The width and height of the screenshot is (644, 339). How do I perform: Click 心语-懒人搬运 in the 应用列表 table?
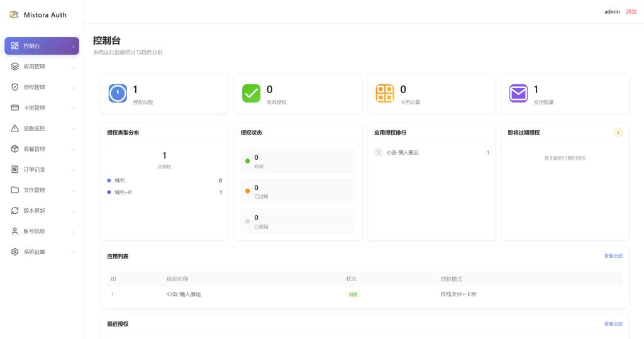point(184,294)
